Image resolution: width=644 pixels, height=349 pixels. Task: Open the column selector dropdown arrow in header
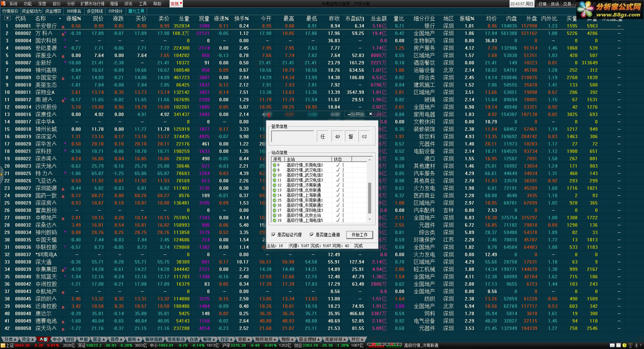pos(8,18)
